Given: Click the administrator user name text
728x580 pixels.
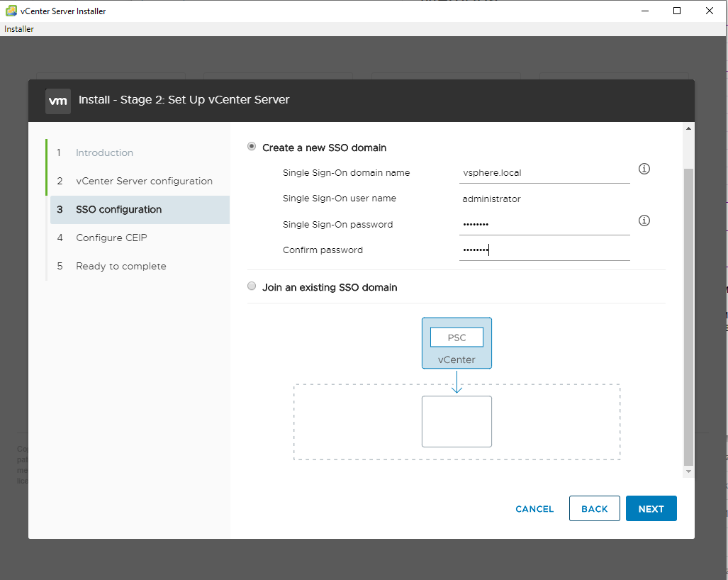Looking at the screenshot, I should point(491,199).
